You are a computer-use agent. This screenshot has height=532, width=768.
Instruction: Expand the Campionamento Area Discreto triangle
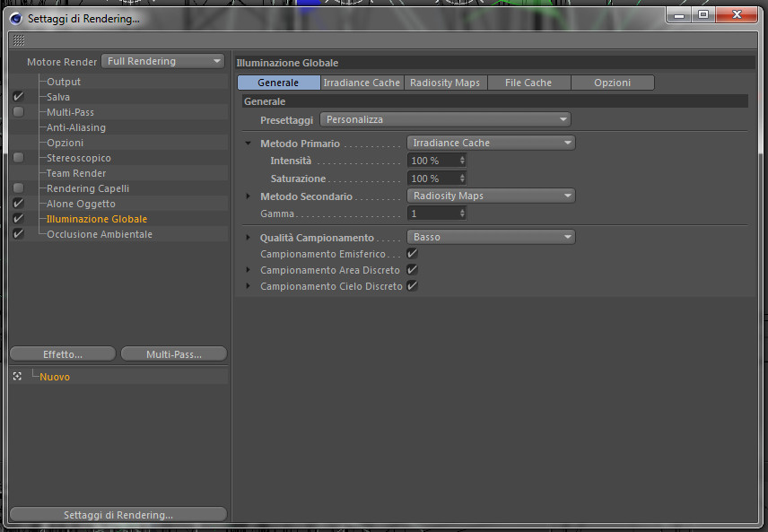pos(248,270)
